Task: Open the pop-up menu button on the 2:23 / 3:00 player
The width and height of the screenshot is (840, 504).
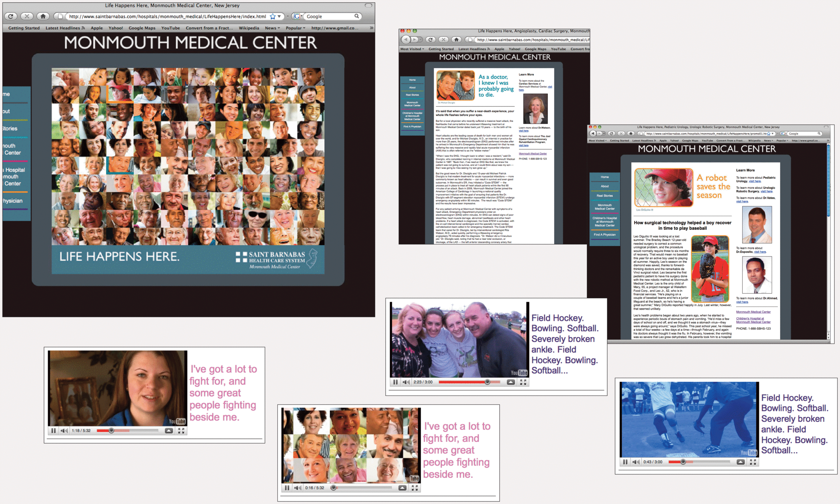Action: [x=511, y=382]
